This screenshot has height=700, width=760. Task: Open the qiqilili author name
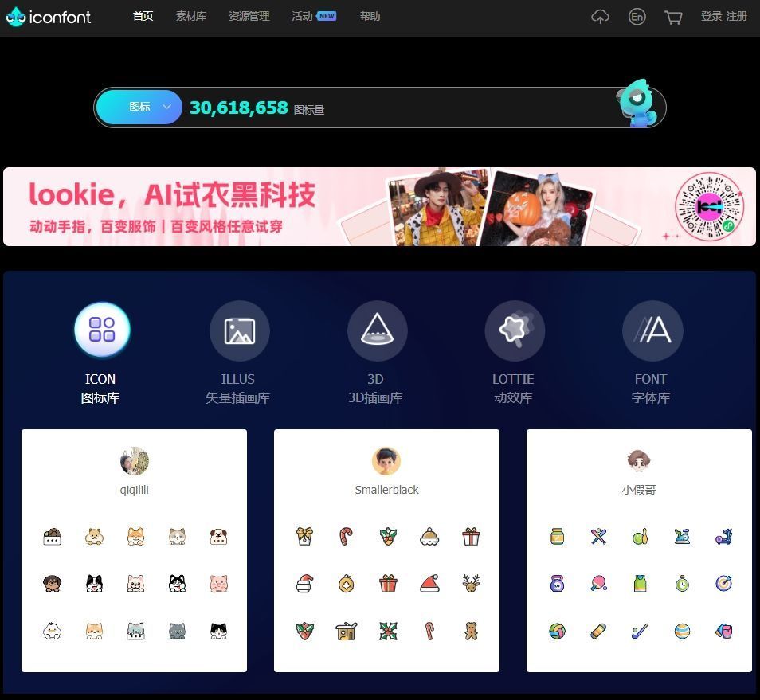coord(135,490)
